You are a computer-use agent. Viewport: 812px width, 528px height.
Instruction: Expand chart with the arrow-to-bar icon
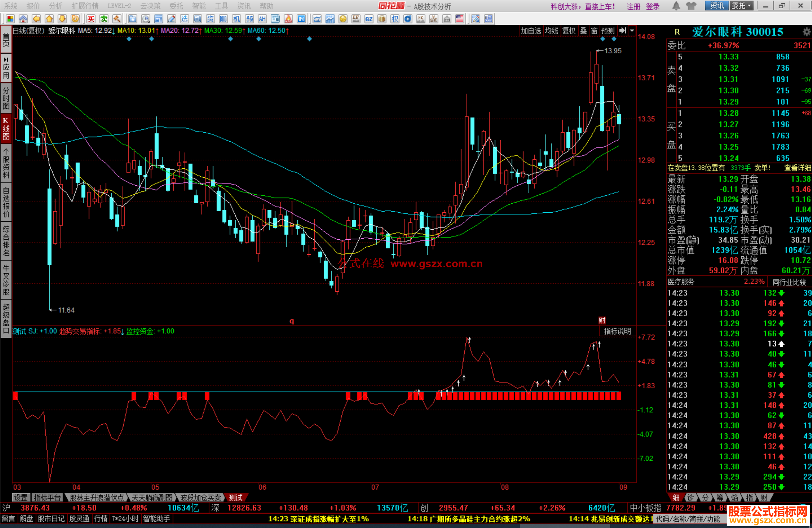[623, 31]
